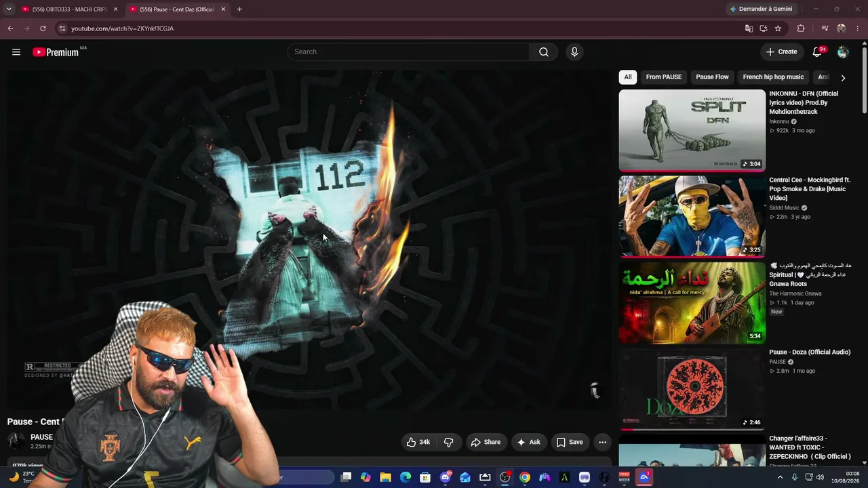View site information icon beside URL
Image resolution: width=868 pixels, height=488 pixels.
pos(62,28)
